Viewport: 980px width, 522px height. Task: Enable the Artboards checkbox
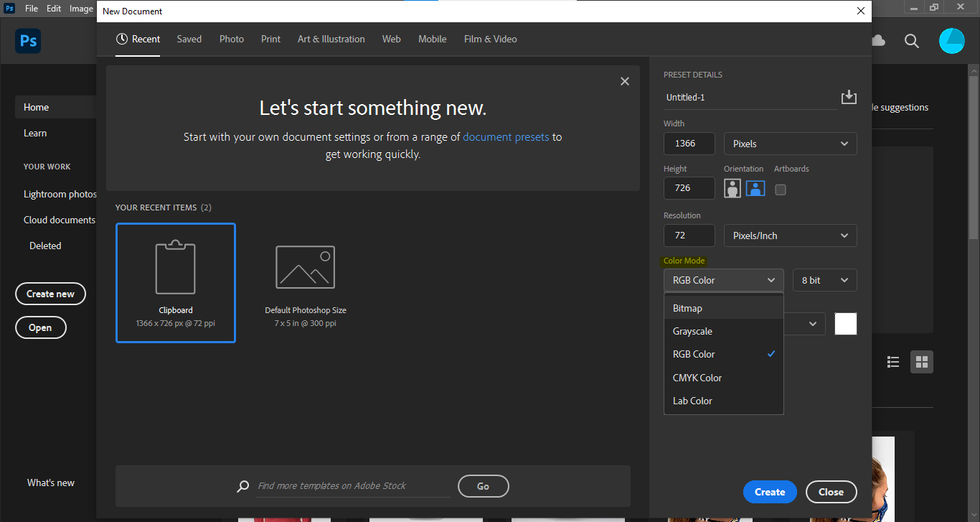pos(781,190)
